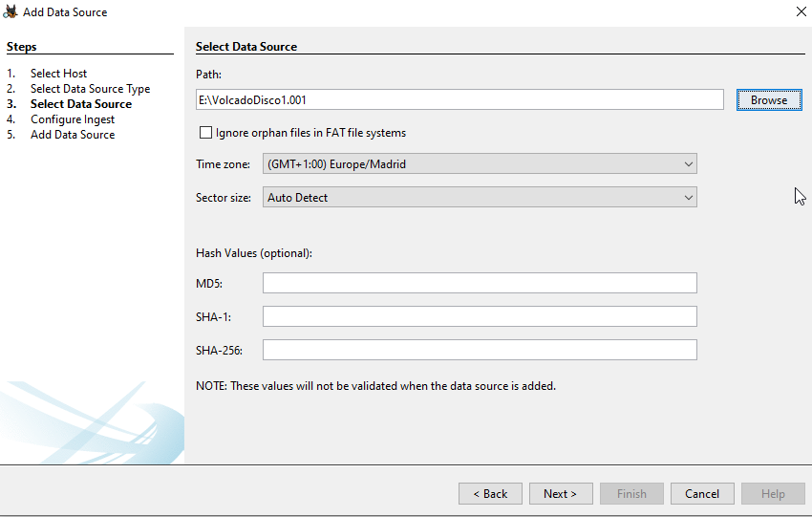
Task: Go back with the < Back button
Action: click(490, 494)
